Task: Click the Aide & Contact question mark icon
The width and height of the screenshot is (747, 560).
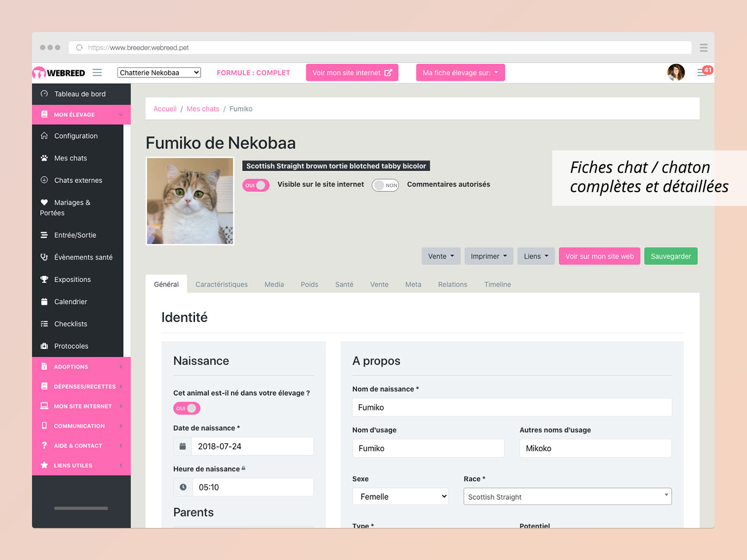Action: click(x=44, y=446)
